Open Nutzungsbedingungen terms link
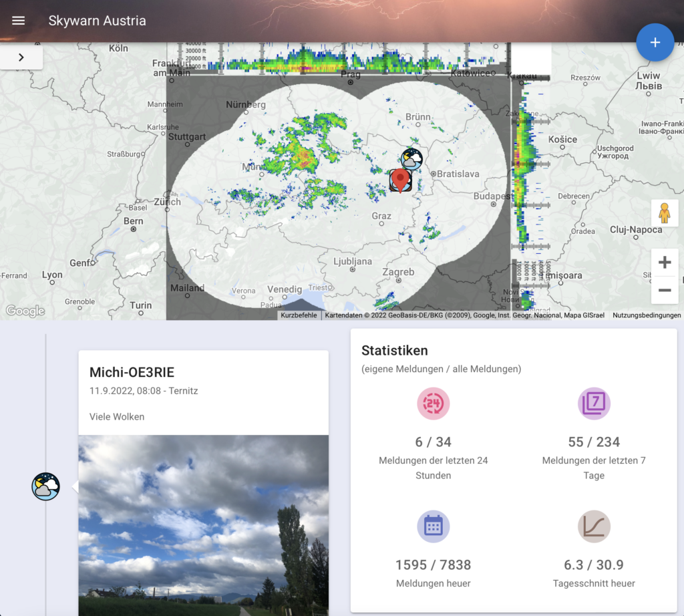Screen dimensions: 684x616 click(647, 315)
